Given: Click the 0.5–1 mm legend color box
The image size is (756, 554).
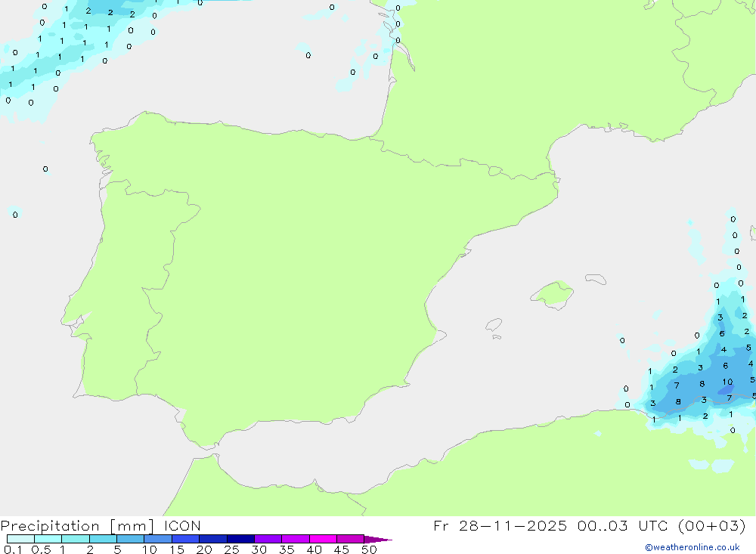Looking at the screenshot, I should [48, 539].
